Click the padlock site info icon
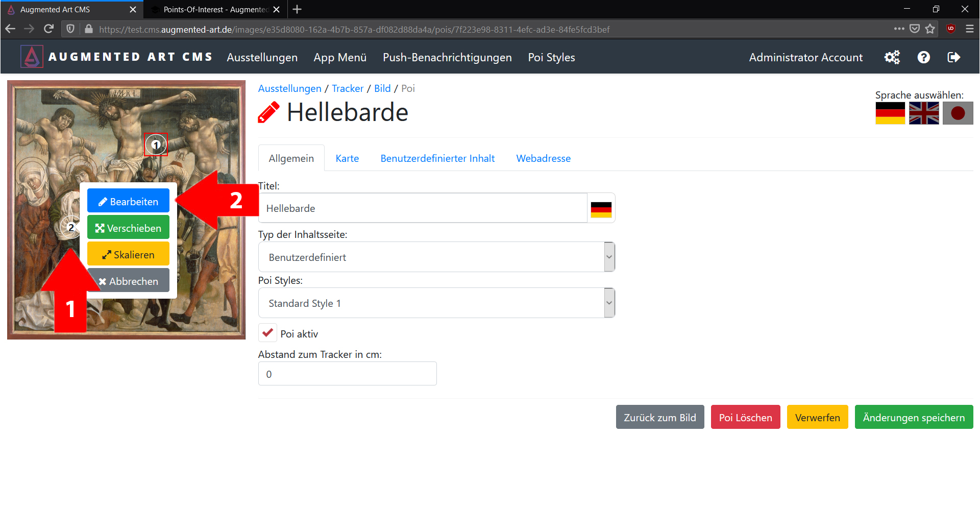This screenshot has width=980, height=532. (89, 29)
